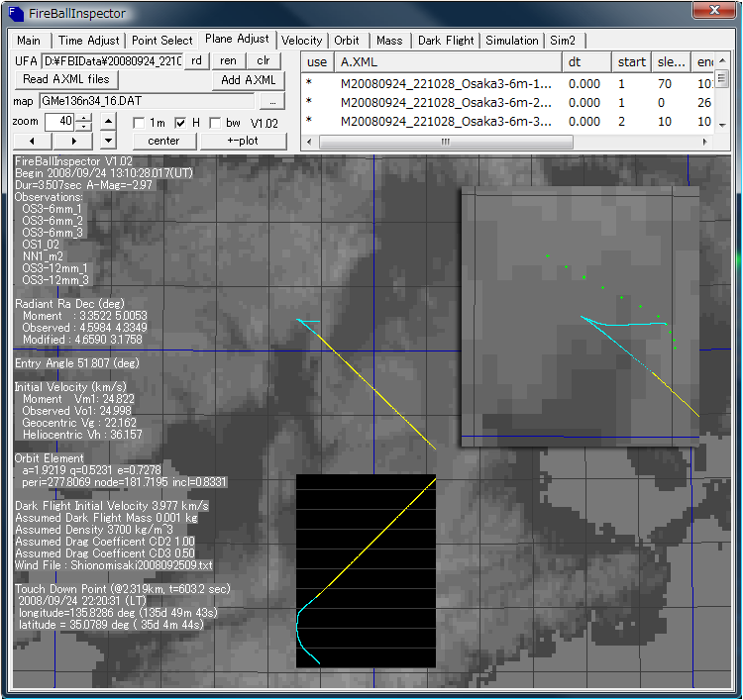The height and width of the screenshot is (700, 743).
Task: Open the Velocity tab
Action: [301, 41]
